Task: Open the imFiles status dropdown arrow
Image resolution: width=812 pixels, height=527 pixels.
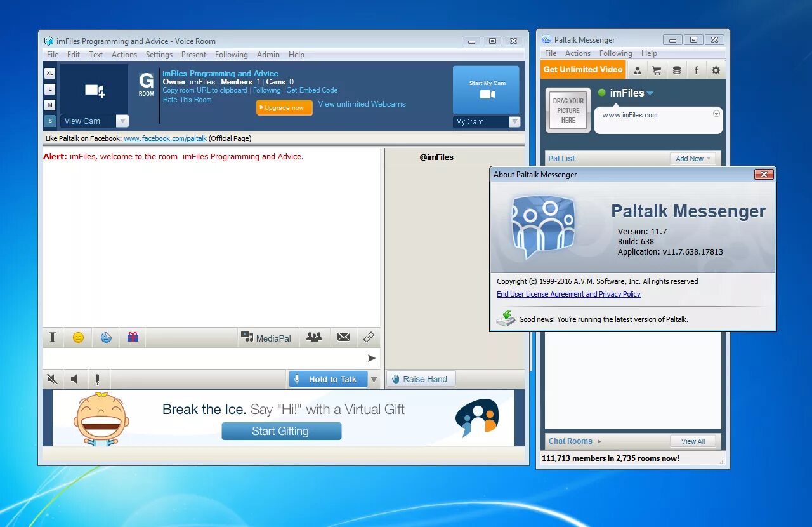Action: pyautogui.click(x=650, y=93)
